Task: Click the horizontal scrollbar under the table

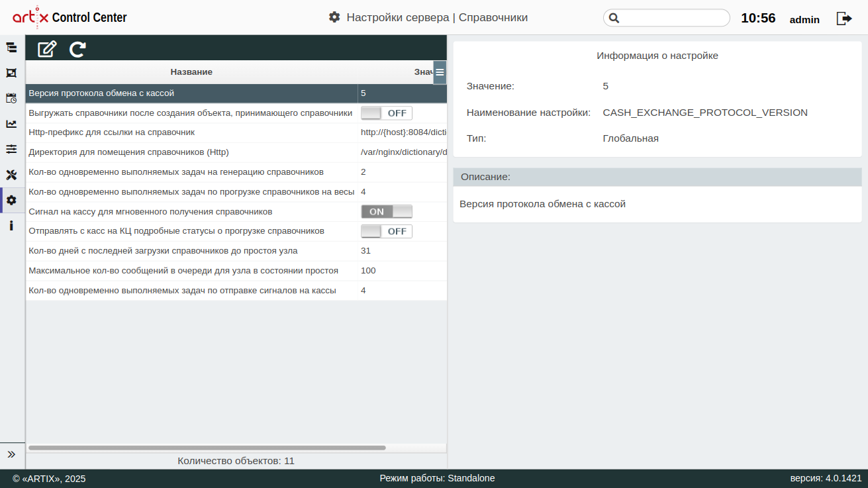Action: click(x=207, y=448)
